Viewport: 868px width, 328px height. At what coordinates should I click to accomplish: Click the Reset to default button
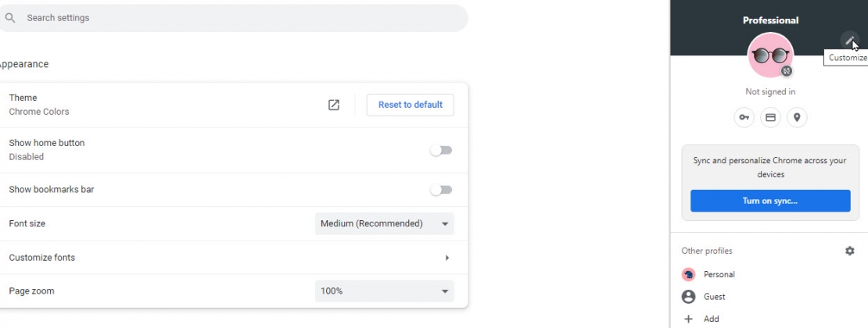[410, 105]
